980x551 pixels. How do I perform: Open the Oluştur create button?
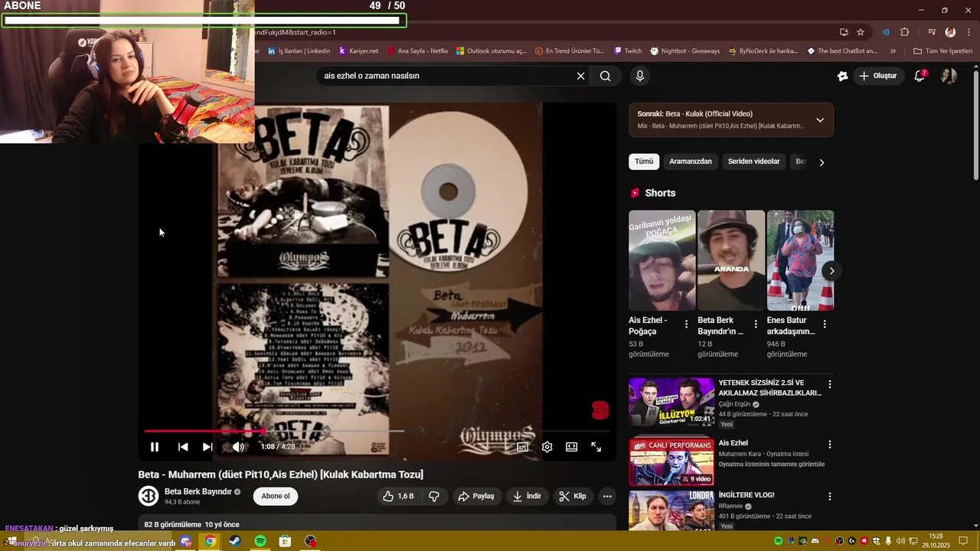click(x=877, y=76)
